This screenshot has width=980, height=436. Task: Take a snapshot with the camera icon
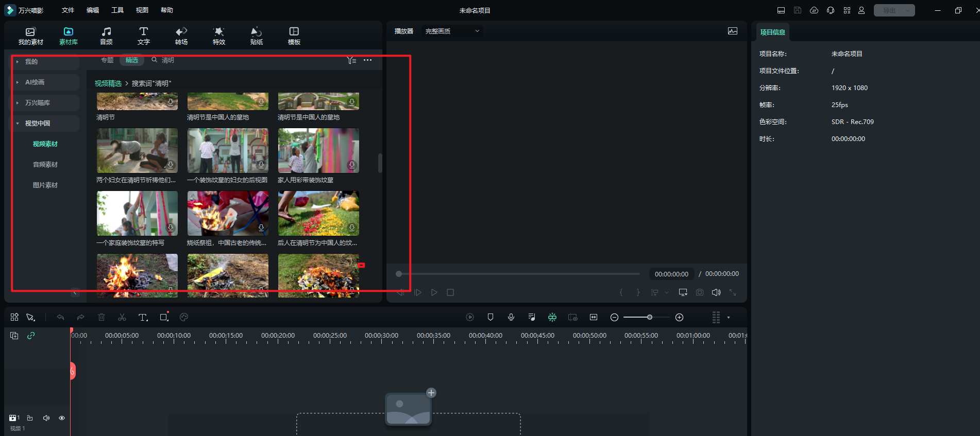[699, 292]
